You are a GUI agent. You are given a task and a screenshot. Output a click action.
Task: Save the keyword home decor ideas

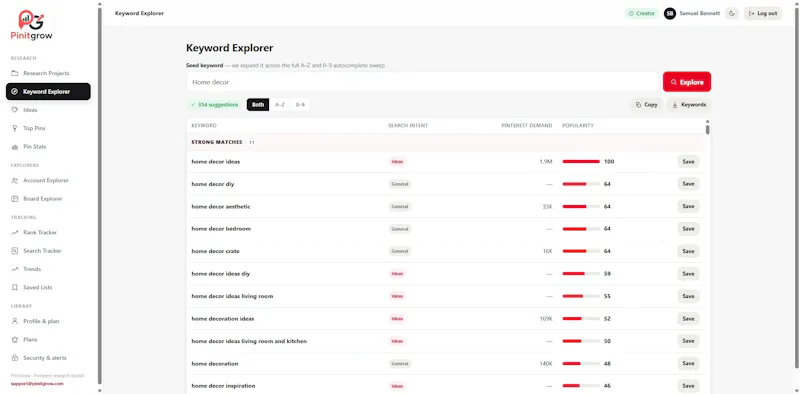click(x=688, y=161)
